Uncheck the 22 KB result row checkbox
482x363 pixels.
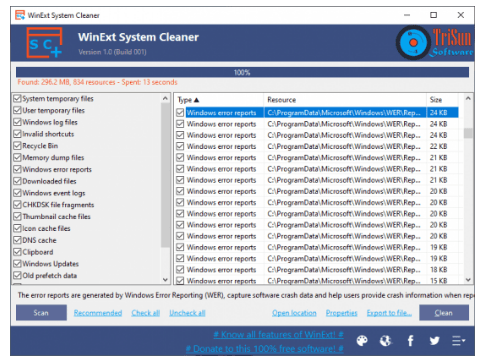coord(180,146)
